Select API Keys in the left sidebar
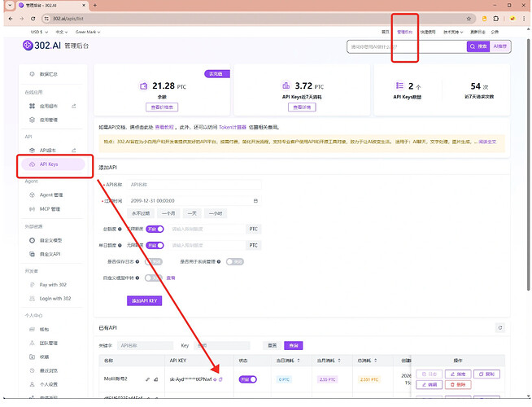 coord(53,164)
